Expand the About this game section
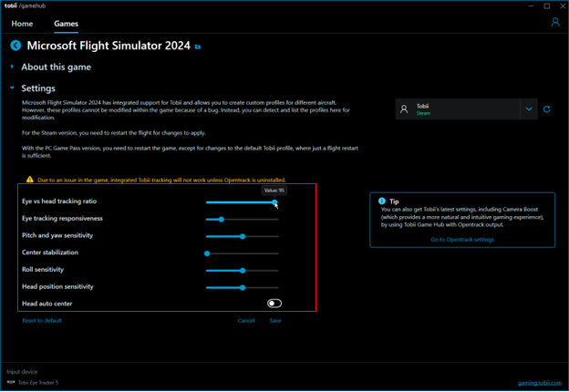 pyautogui.click(x=13, y=67)
